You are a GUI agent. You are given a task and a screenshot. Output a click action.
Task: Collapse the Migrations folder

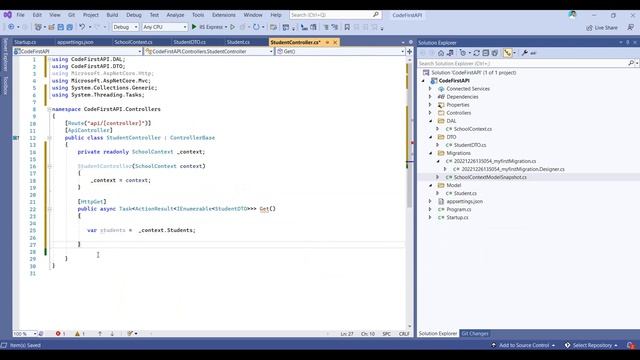click(x=430, y=153)
